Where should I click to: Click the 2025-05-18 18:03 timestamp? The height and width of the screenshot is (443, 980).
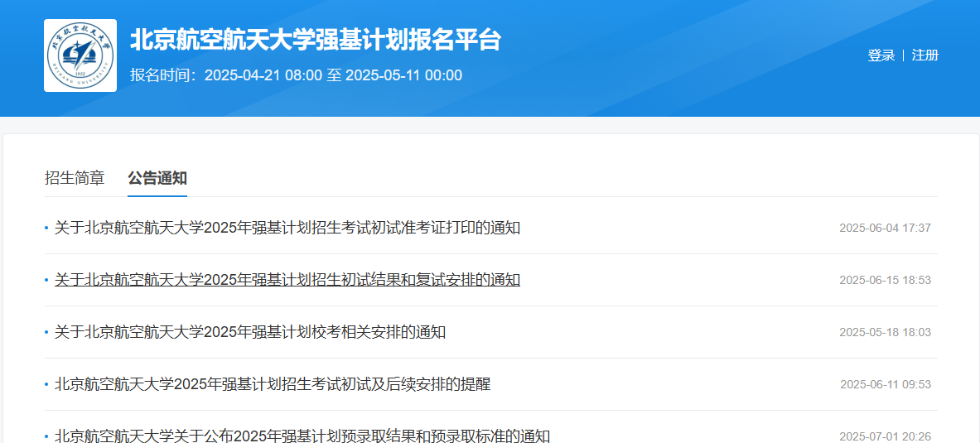885,332
